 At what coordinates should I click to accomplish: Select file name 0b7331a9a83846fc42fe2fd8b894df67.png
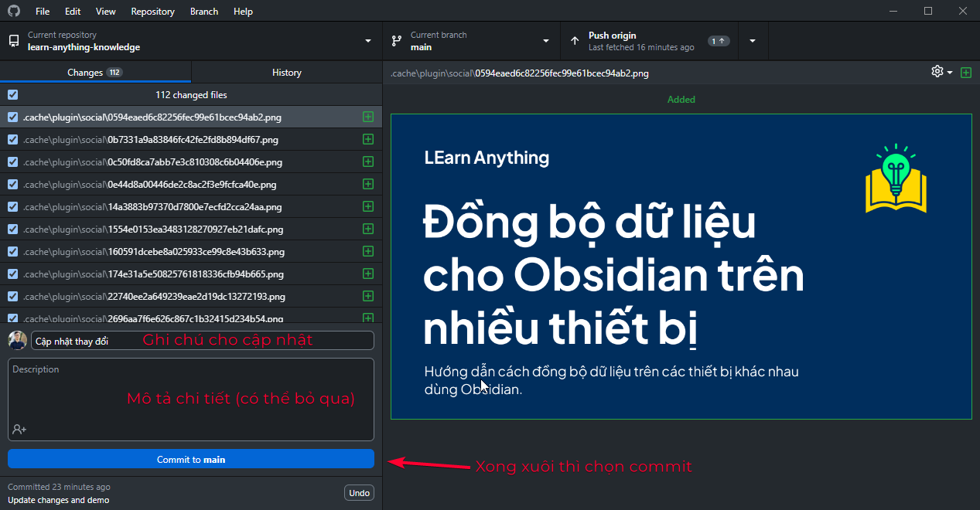[x=193, y=140]
